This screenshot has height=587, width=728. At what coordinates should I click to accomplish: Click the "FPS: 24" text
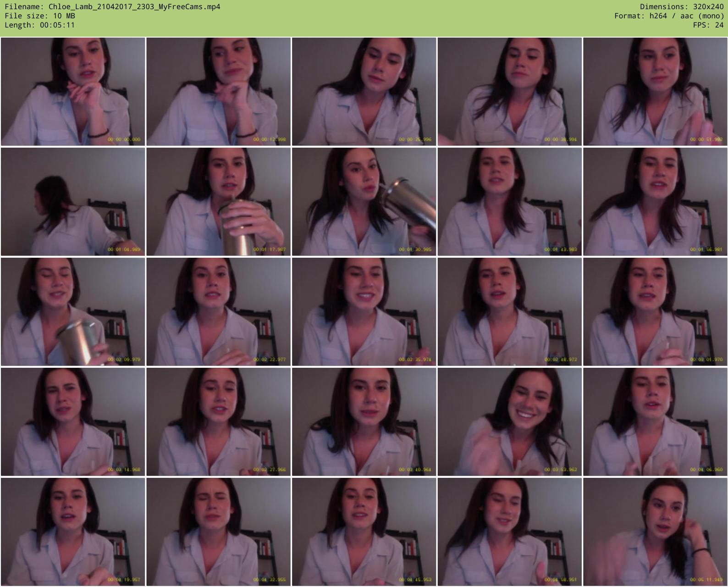tap(708, 25)
